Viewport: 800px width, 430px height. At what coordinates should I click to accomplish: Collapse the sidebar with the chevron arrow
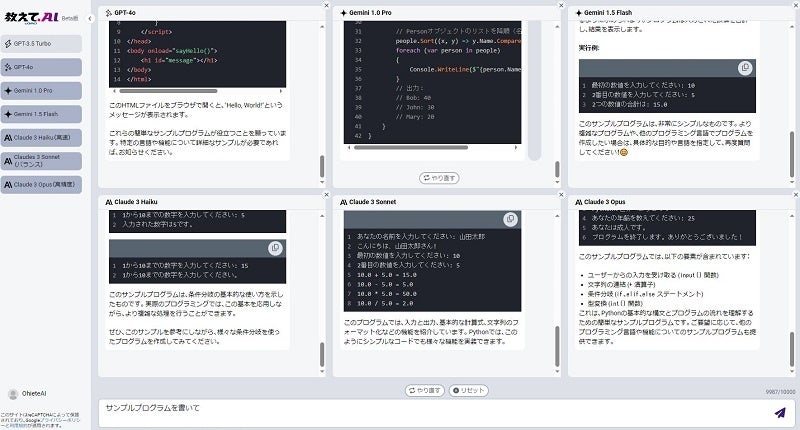click(90, 18)
